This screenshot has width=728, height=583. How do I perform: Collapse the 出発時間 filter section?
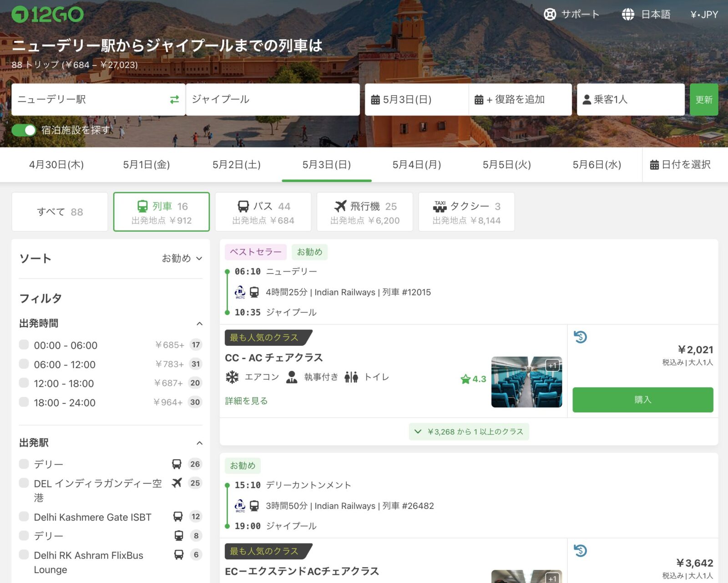[x=199, y=324]
